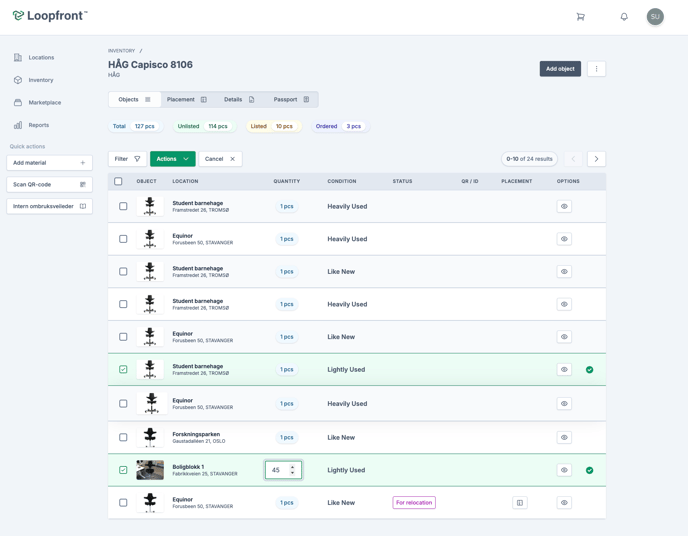Open the shopping cart icon
Image resolution: width=688 pixels, height=536 pixels.
[x=580, y=17]
